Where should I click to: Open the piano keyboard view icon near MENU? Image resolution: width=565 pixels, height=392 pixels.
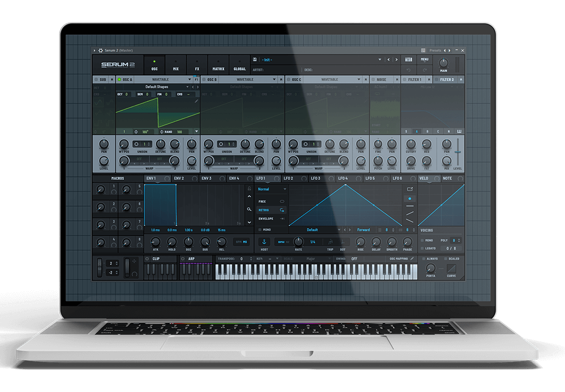click(x=409, y=60)
